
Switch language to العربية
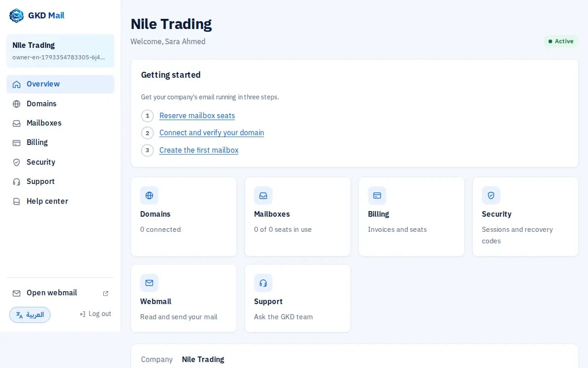point(30,315)
